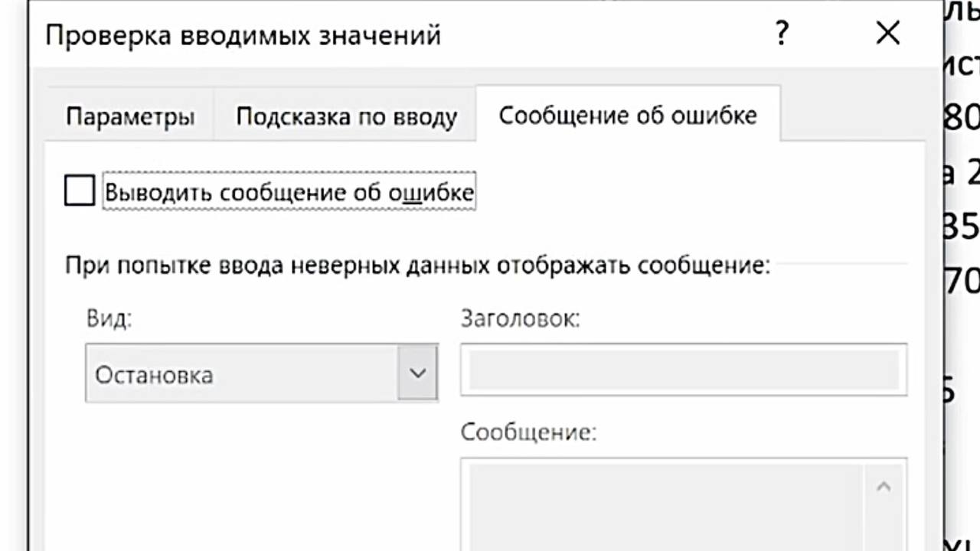The image size is (980, 551).
Task: Click inside the Сообщение text area
Action: [x=666, y=505]
